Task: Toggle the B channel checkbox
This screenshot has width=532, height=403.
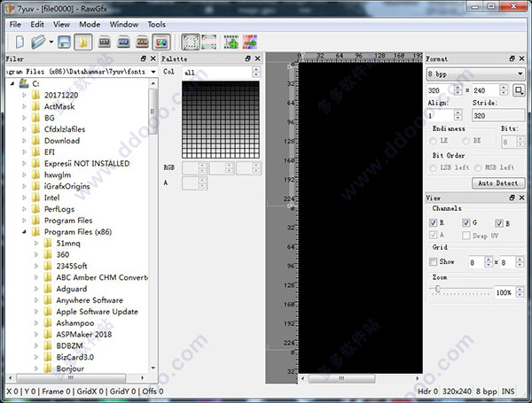Action: point(498,223)
